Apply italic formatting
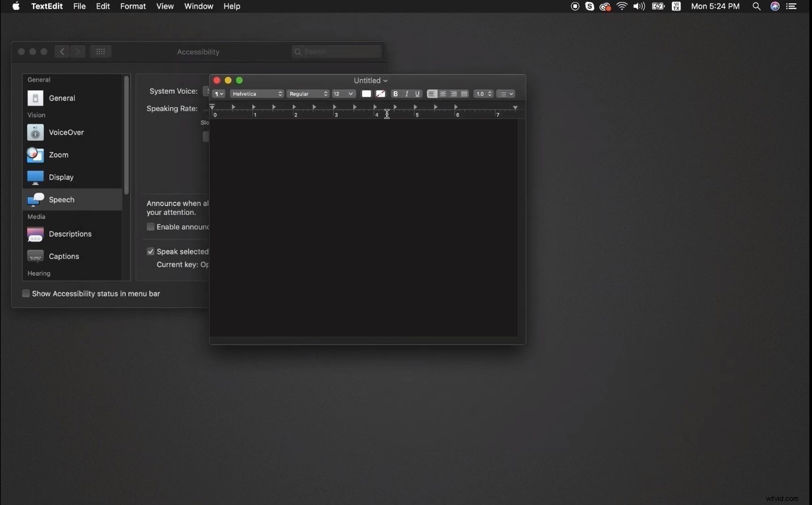Image resolution: width=812 pixels, height=505 pixels. coord(406,93)
